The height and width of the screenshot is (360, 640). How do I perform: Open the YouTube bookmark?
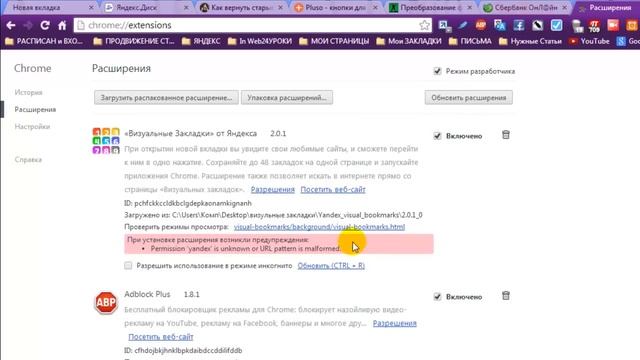point(589,41)
